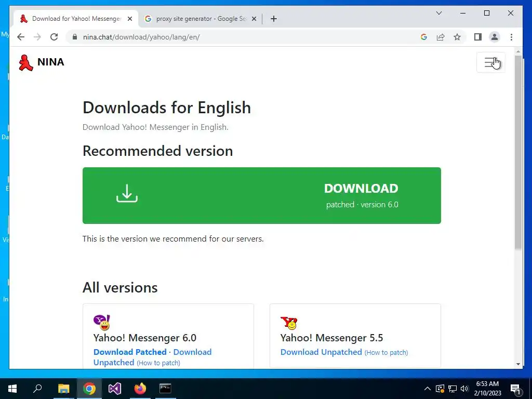Viewport: 532px width, 399px height.
Task: Click the scrollbar up arrow
Action: click(518, 52)
